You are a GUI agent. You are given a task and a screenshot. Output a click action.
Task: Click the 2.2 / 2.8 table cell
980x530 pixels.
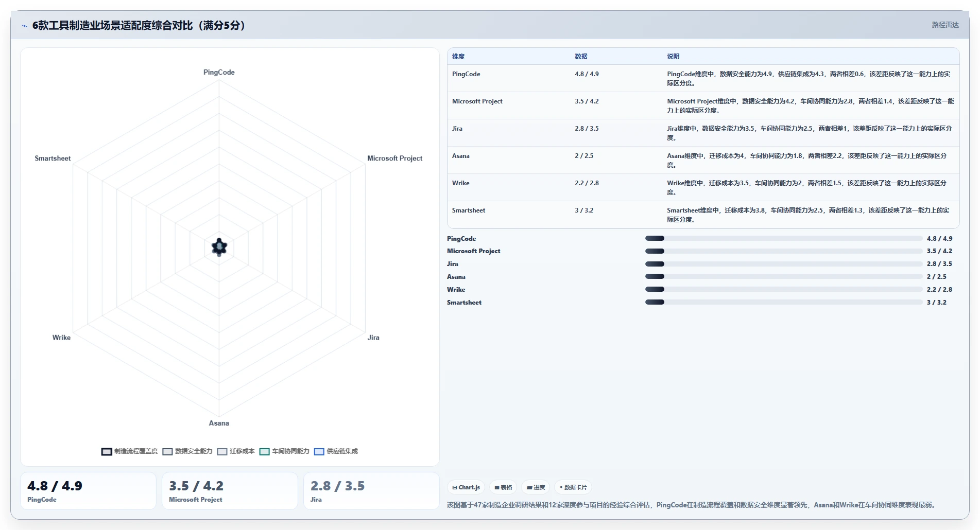pos(587,183)
